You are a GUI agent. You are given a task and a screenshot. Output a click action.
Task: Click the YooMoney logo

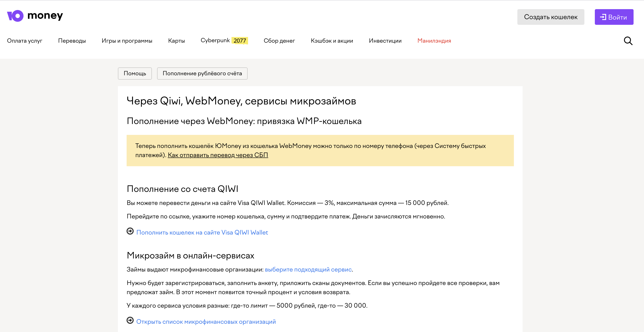(35, 16)
